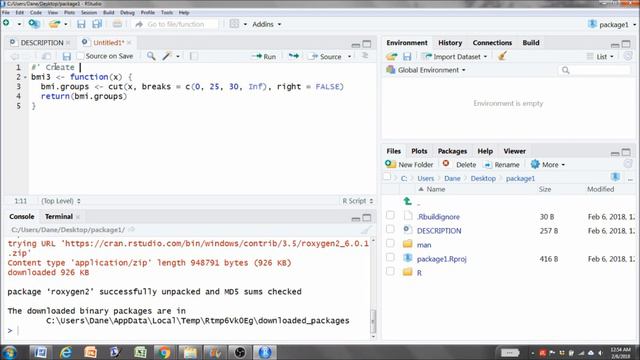Click the Environment pane search field

[594, 70]
